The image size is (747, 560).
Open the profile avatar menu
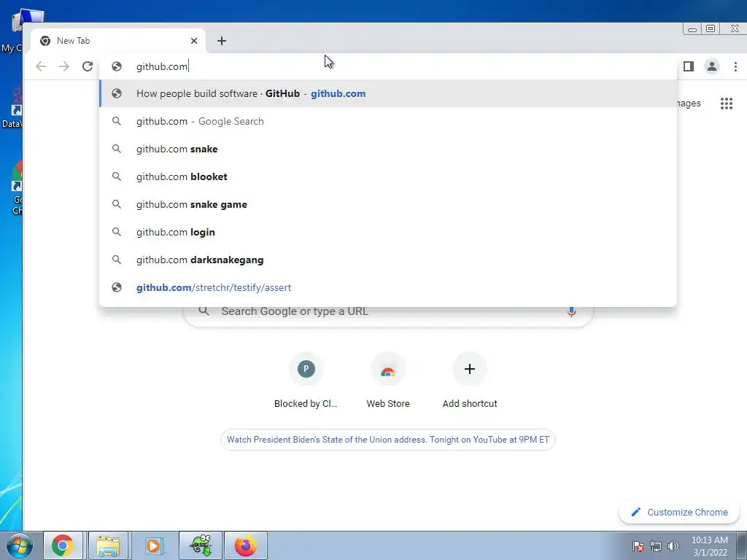[712, 66]
